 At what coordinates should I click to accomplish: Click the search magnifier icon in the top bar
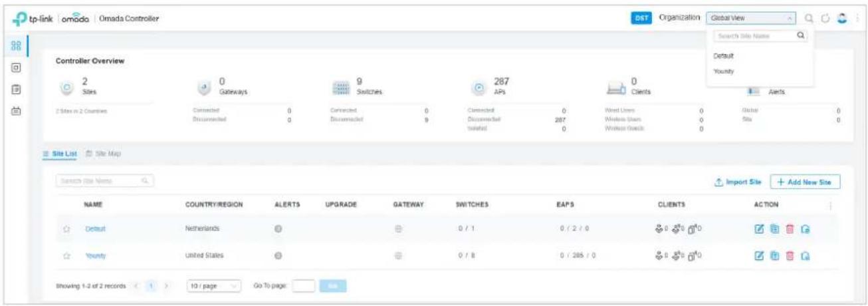(x=808, y=18)
